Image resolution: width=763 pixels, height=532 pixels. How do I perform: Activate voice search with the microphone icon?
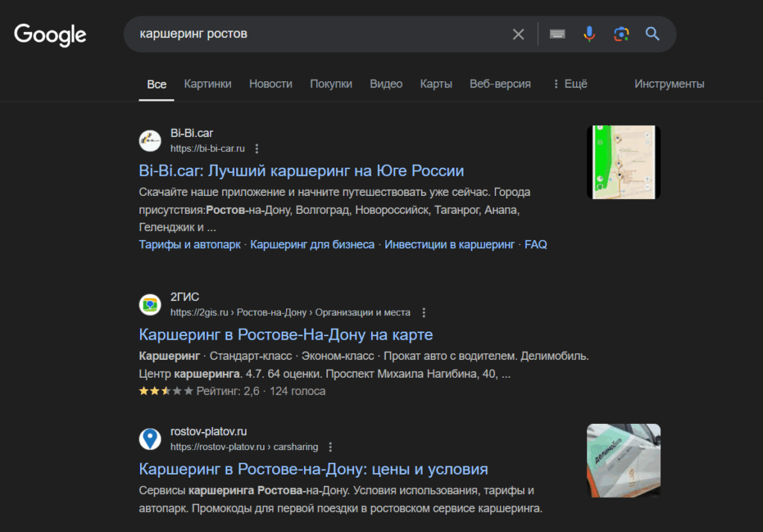coord(589,34)
